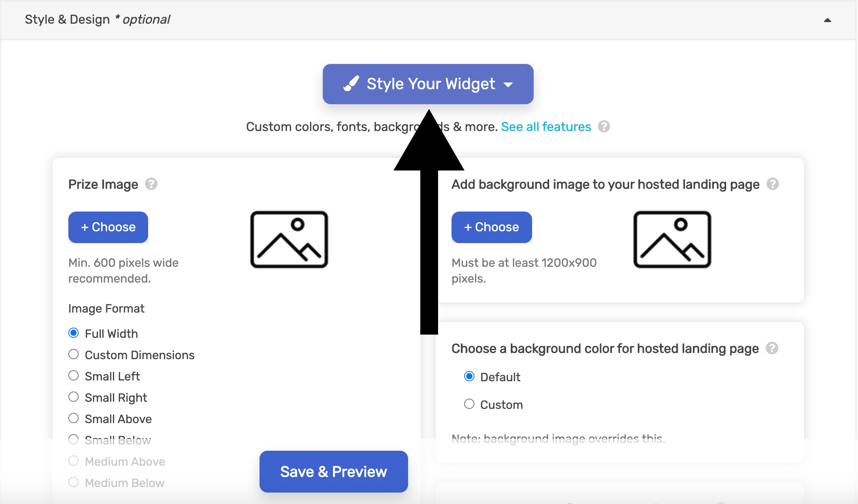Image resolution: width=858 pixels, height=504 pixels.
Task: Collapse the Style & Design section arrow
Action: tap(827, 20)
